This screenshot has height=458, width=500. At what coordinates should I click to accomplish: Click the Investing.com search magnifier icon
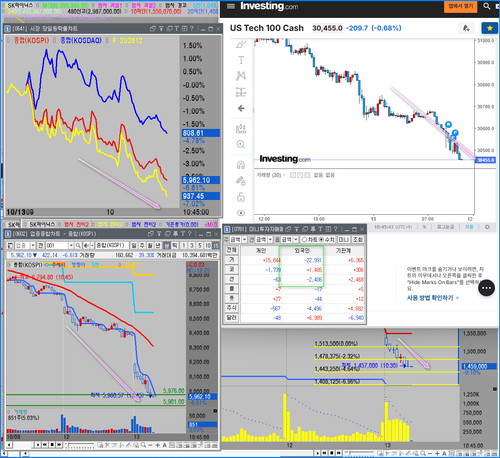487,6
